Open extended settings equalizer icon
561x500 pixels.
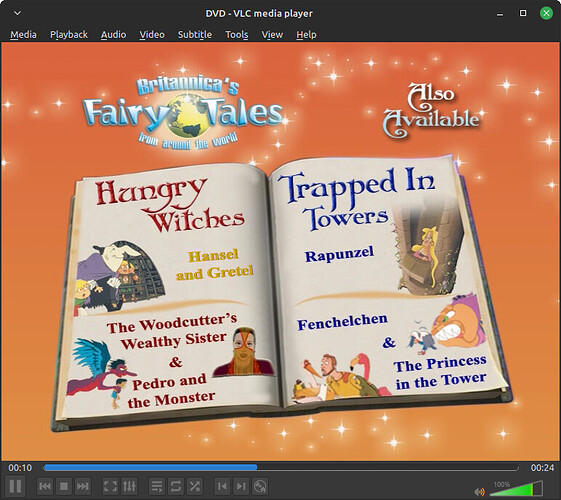click(129, 486)
